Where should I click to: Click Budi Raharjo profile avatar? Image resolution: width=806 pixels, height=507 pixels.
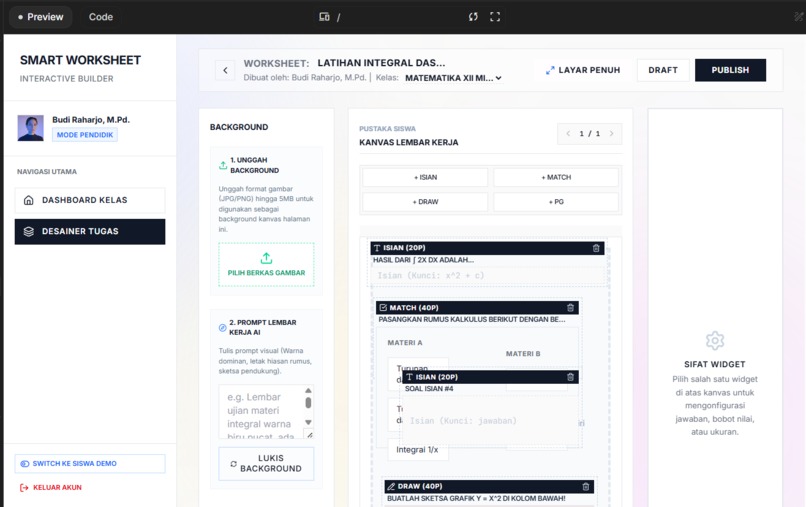click(30, 128)
